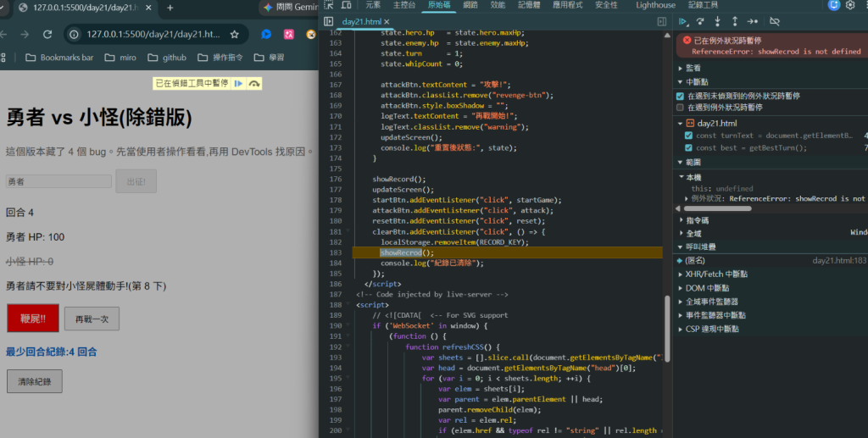Collapse the 範圍 scope section
Image resolution: width=868 pixels, height=438 pixels.
tap(681, 162)
